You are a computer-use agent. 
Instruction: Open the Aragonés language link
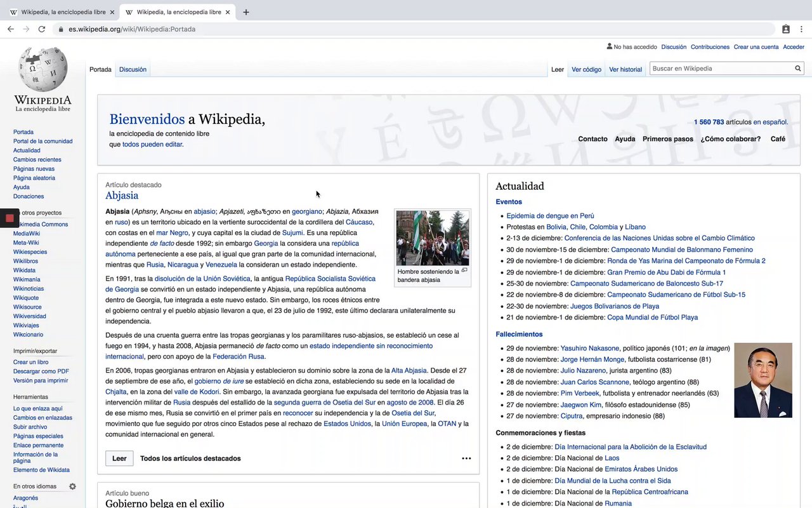25,498
